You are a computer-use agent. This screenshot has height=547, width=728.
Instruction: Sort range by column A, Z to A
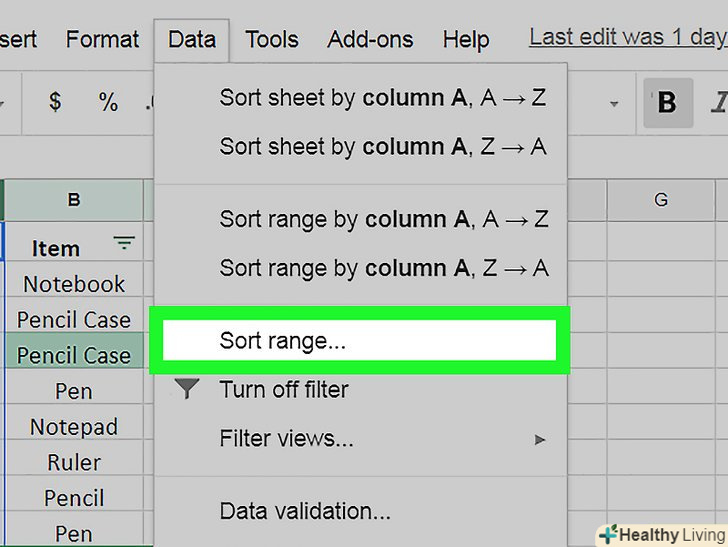coord(383,268)
